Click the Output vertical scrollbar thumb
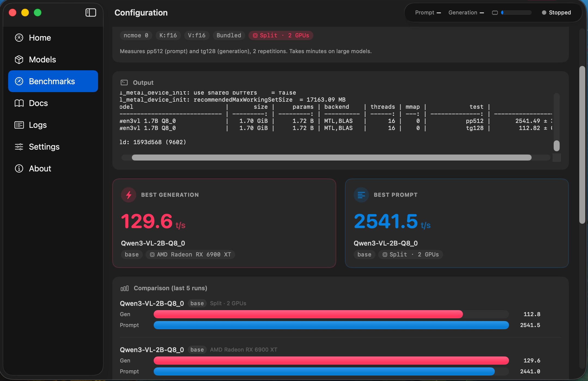 [x=557, y=146]
